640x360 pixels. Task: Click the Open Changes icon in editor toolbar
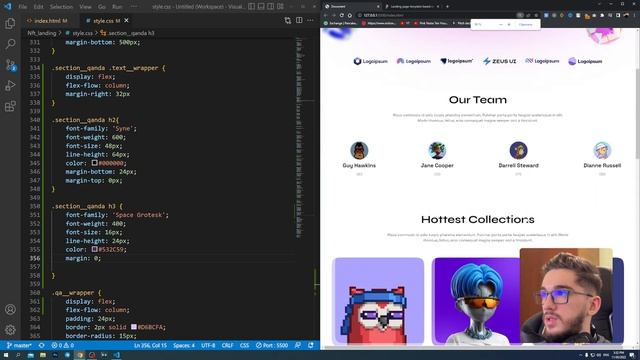click(x=288, y=20)
